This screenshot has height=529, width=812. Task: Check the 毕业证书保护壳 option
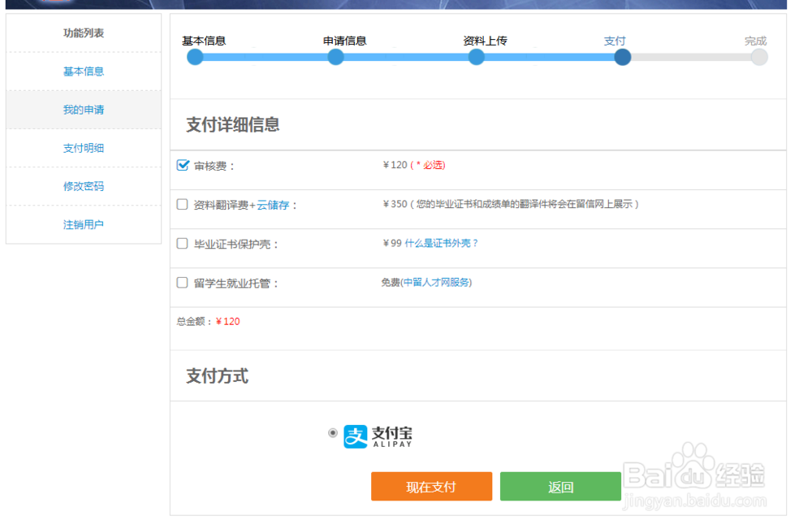click(182, 242)
